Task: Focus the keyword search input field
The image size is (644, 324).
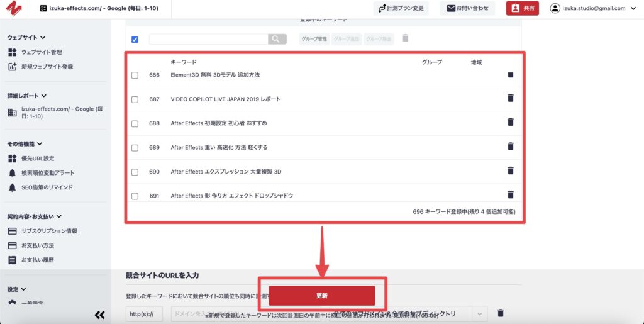Action: 208,39
